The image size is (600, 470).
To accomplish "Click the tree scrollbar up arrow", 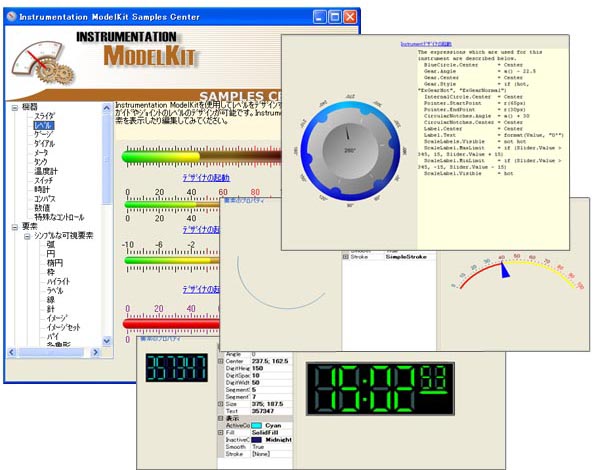I will (107, 108).
